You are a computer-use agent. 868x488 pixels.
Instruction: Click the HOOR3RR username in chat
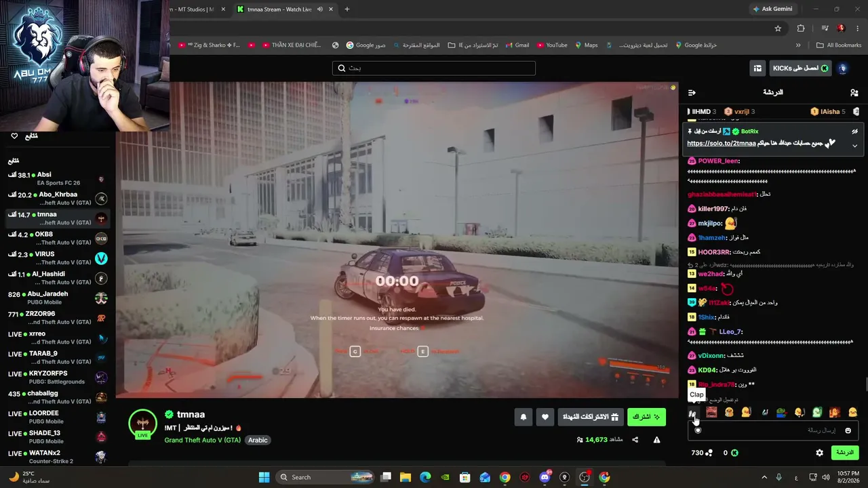pos(714,252)
